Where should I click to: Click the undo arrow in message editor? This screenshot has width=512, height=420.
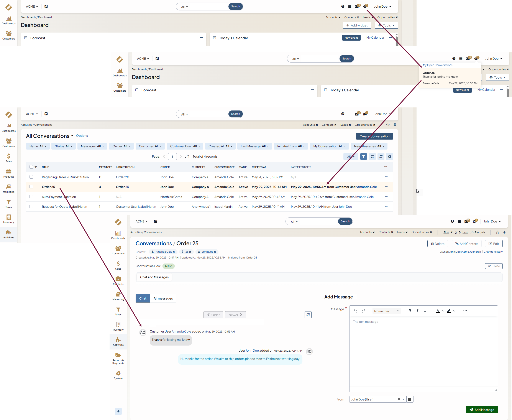(x=355, y=311)
